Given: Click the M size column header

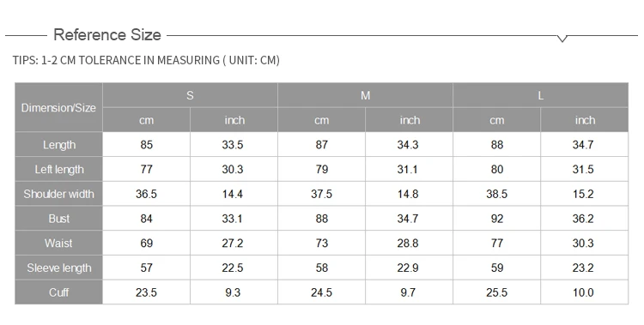Looking at the screenshot, I should (x=365, y=95).
